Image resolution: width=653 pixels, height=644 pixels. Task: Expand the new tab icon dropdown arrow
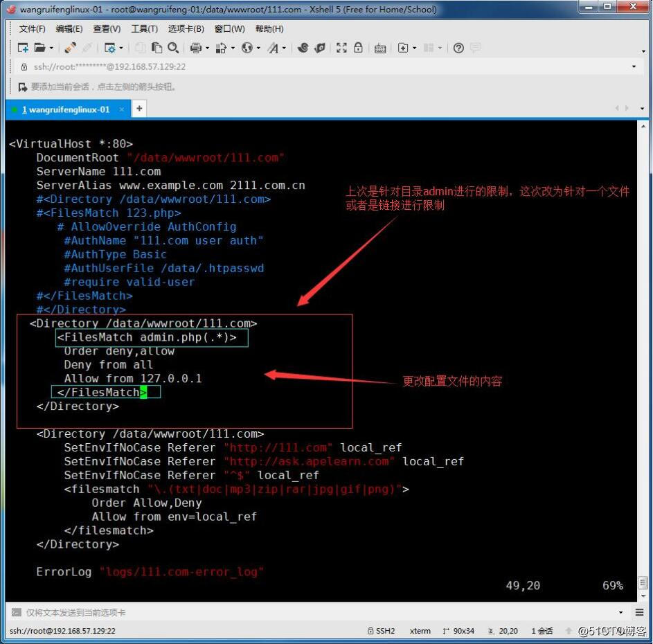coord(414,48)
